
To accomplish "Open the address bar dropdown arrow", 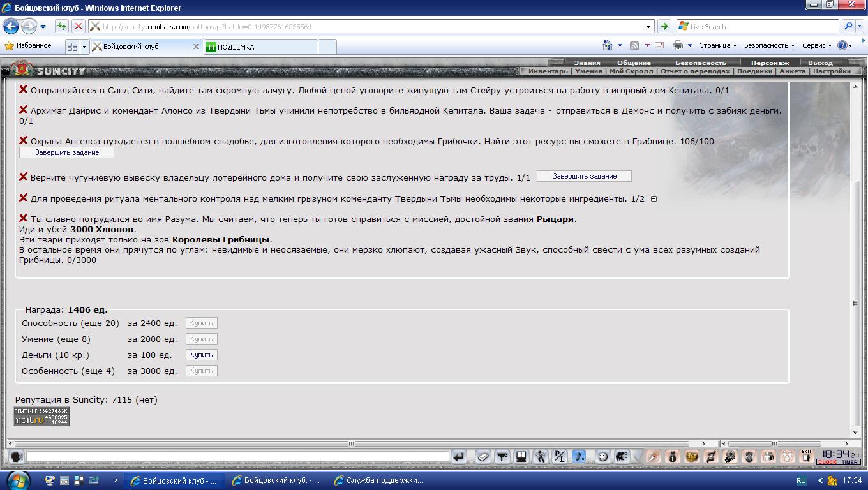I will point(649,27).
